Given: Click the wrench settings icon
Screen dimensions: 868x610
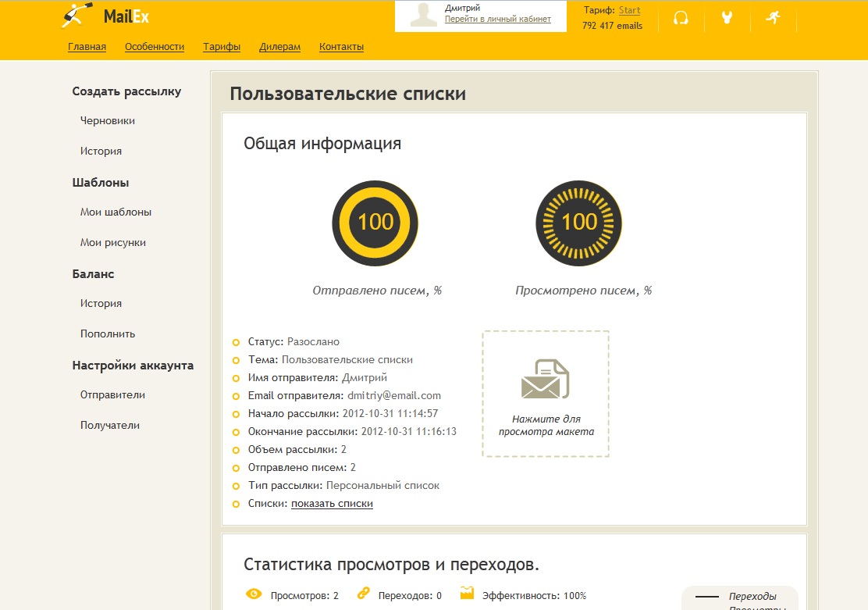Looking at the screenshot, I should (727, 18).
